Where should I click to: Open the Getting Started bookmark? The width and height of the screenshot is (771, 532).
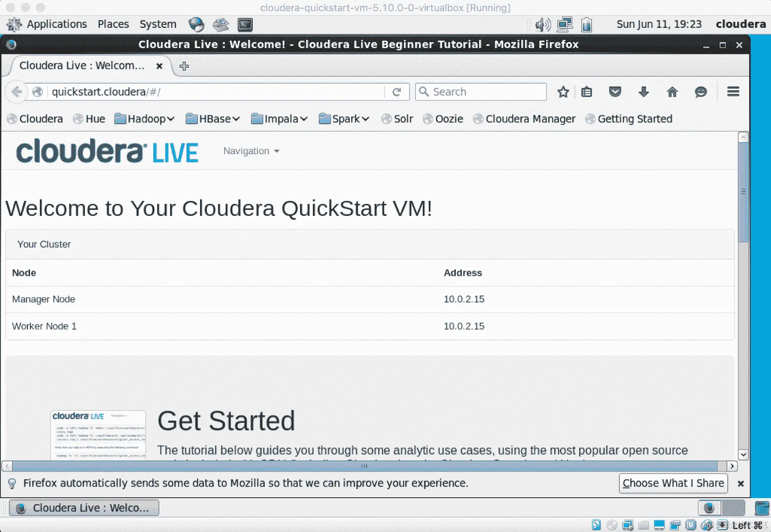pyautogui.click(x=629, y=119)
